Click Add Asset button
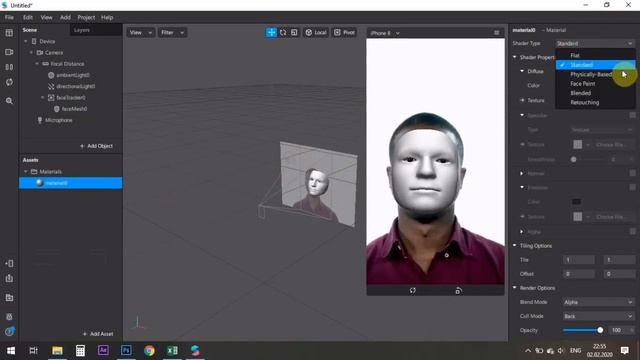 click(x=98, y=334)
